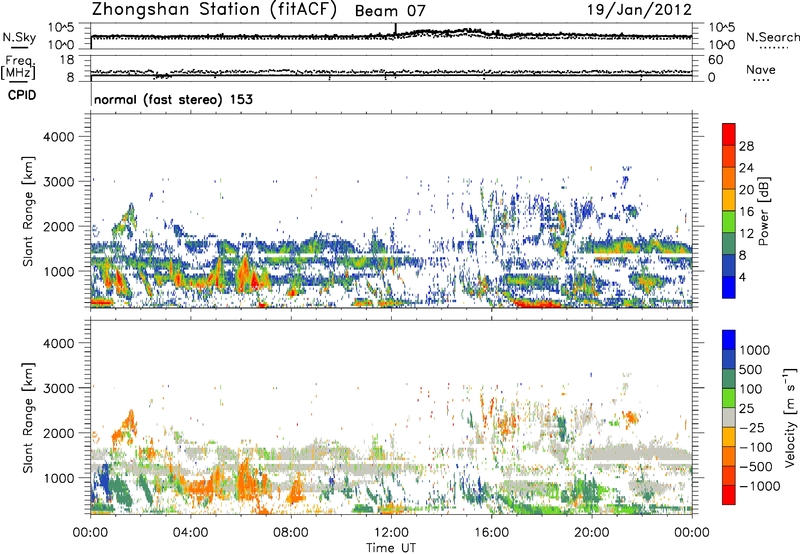800x554 pixels.
Task: Click the 'N.Sky' legend label
Action: 19,37
